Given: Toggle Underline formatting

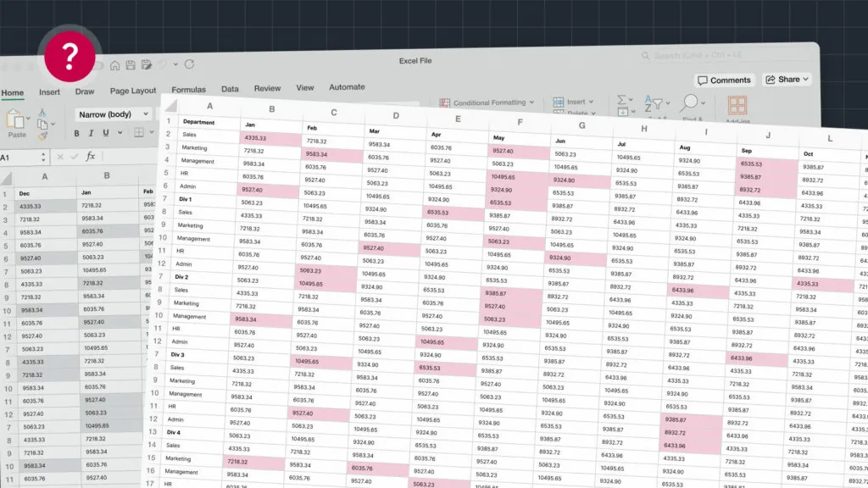Looking at the screenshot, I should pyautogui.click(x=106, y=133).
